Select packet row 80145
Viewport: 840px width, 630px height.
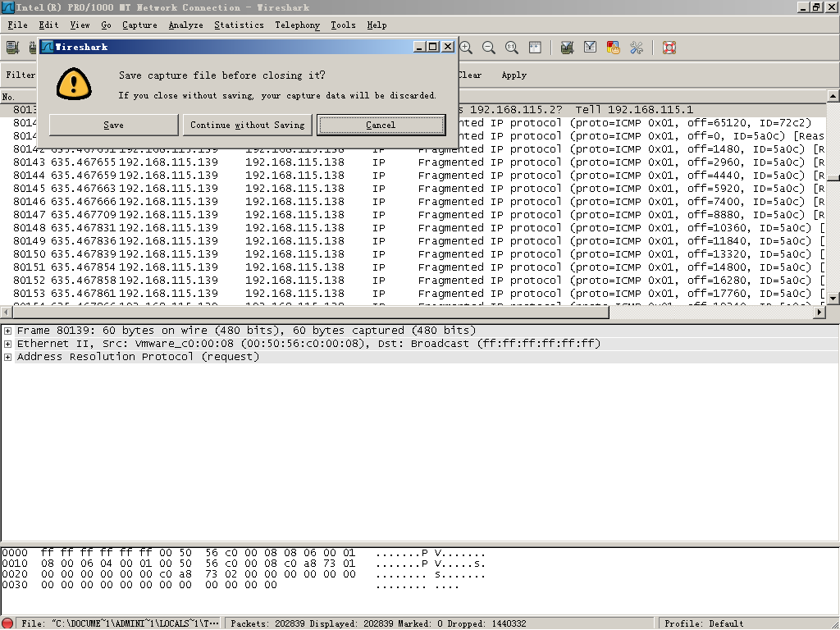click(x=413, y=189)
